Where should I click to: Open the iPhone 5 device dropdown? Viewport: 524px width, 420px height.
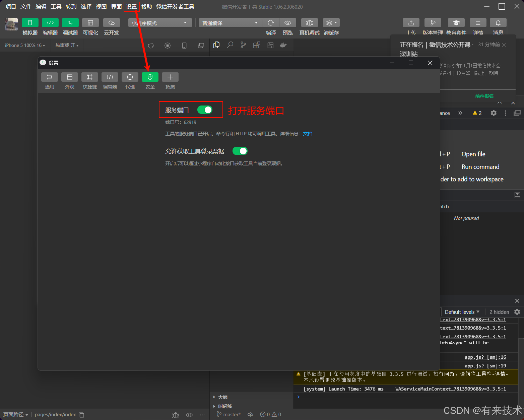25,45
